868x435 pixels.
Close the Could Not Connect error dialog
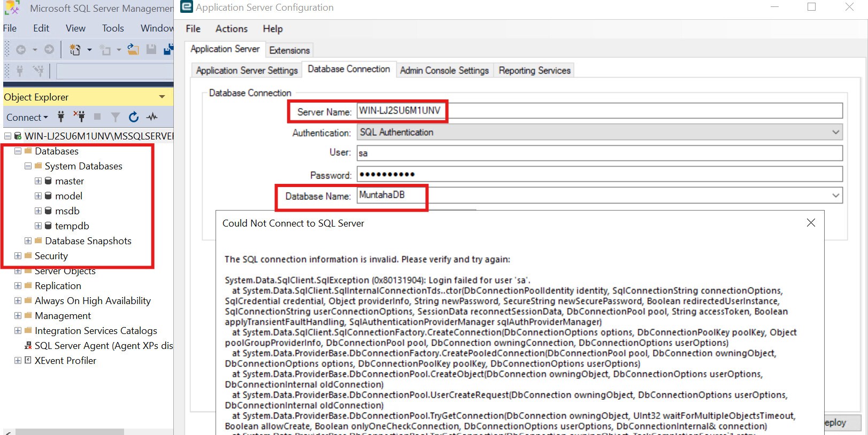click(x=811, y=223)
